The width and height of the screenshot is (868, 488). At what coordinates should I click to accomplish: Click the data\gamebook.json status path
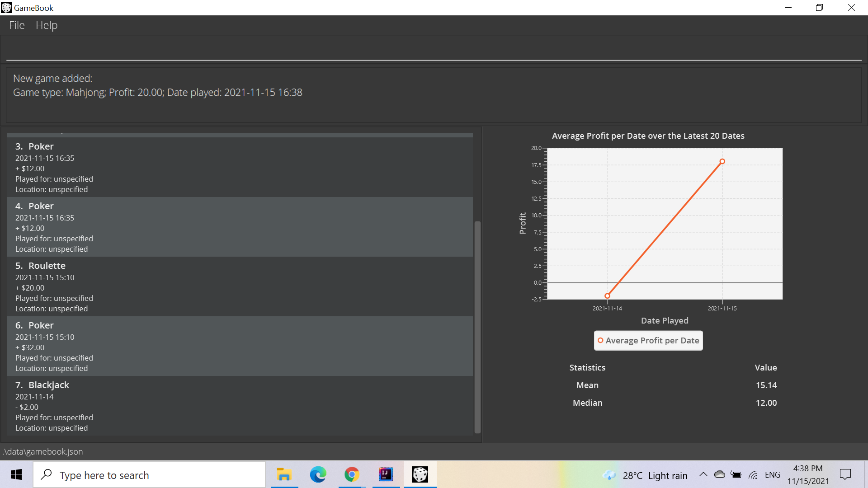(x=43, y=452)
